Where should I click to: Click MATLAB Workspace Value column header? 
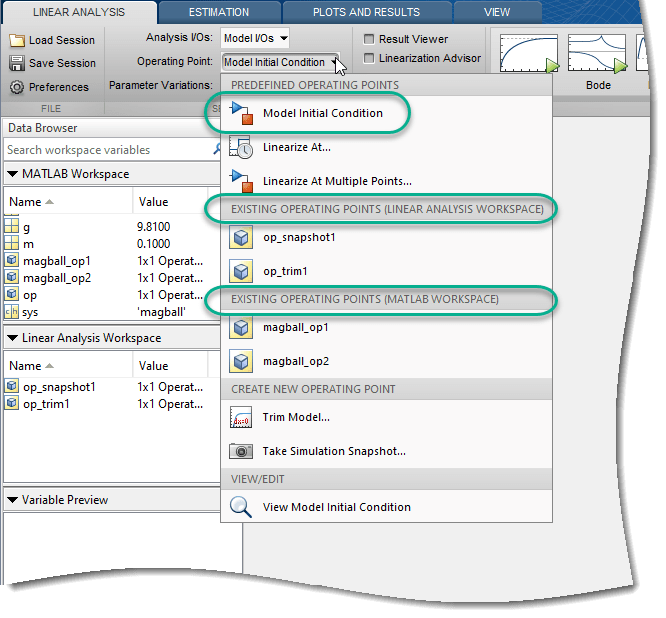click(x=170, y=202)
